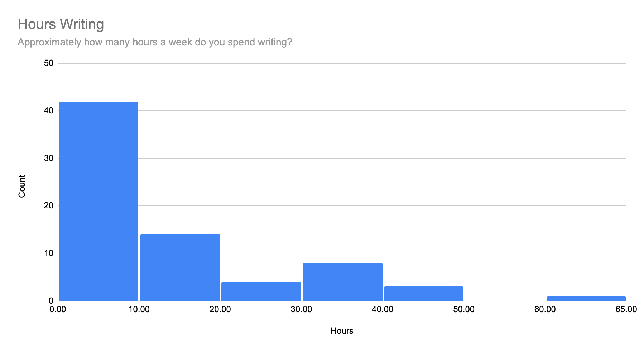Select the chart subtitle about hours per week
This screenshot has width=644, height=353.
(155, 42)
